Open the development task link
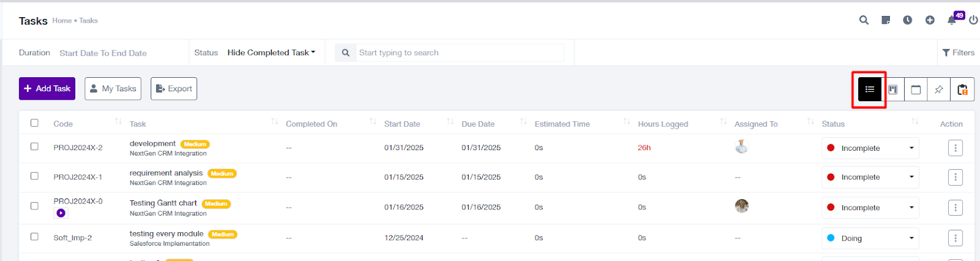The height and width of the screenshot is (261, 980). (153, 143)
